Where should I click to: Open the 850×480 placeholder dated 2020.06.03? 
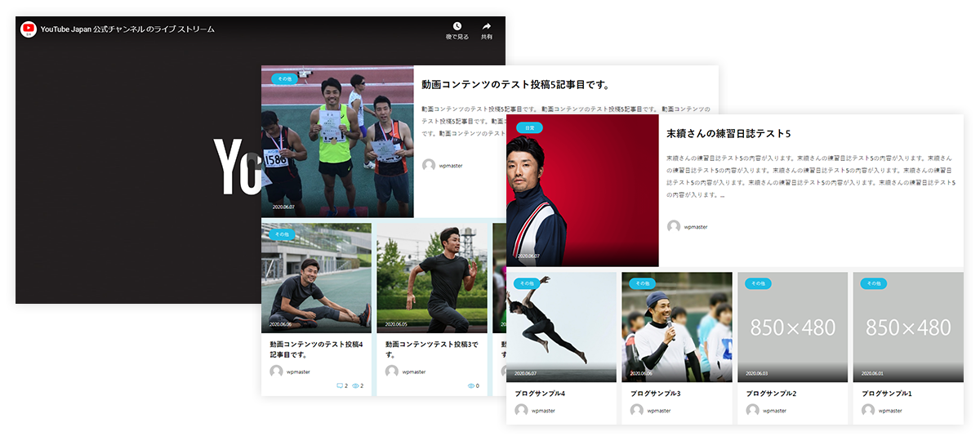pos(792,327)
